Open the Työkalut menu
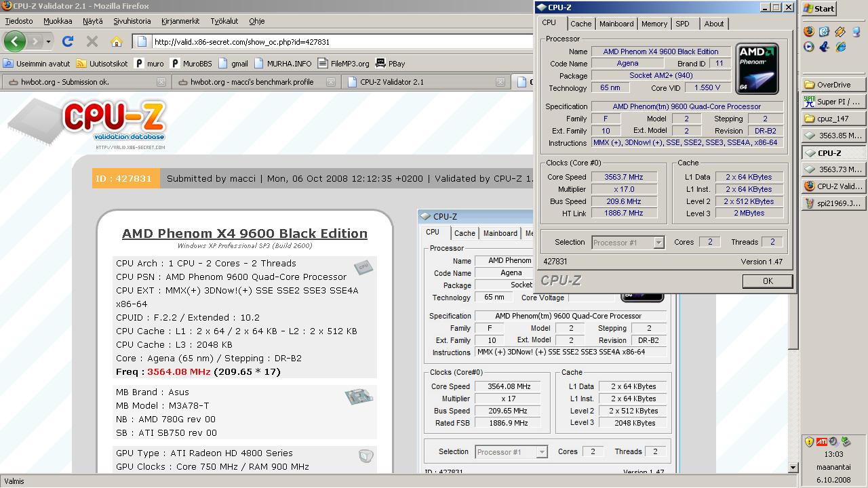 (x=224, y=21)
